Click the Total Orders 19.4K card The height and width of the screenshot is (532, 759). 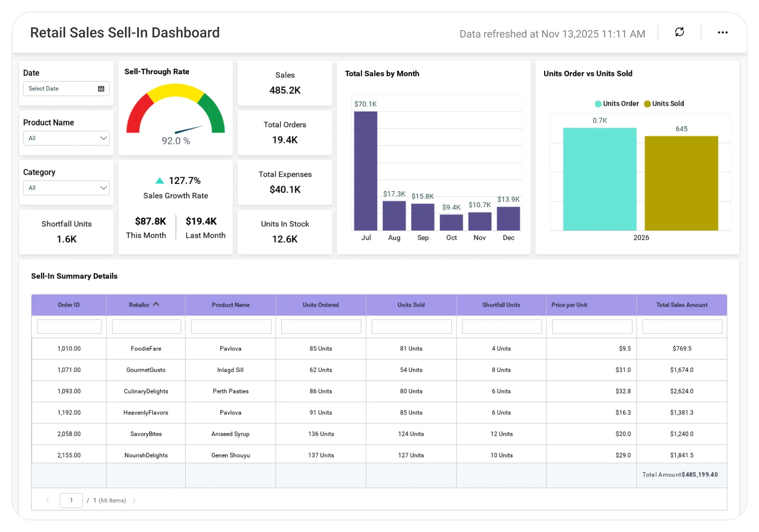[x=285, y=133]
